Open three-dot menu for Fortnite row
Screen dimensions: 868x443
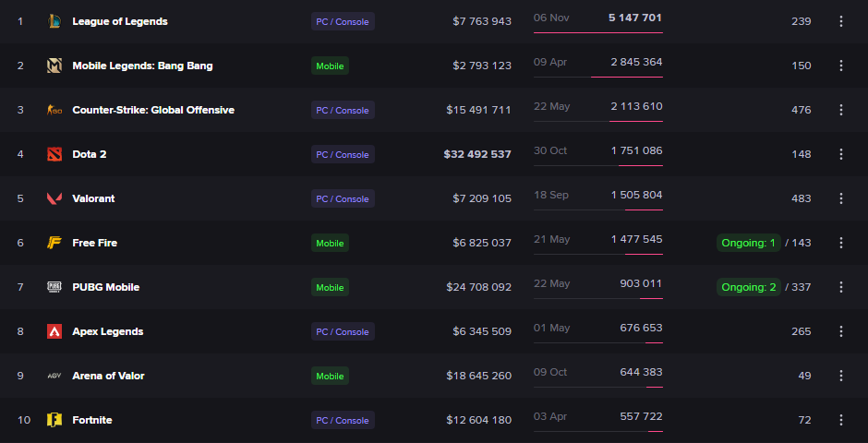tap(841, 420)
